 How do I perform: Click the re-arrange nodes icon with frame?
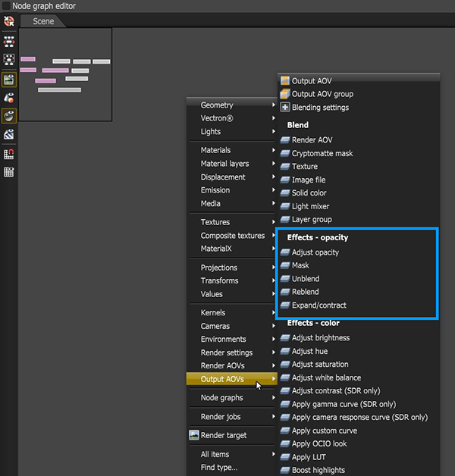(x=9, y=59)
